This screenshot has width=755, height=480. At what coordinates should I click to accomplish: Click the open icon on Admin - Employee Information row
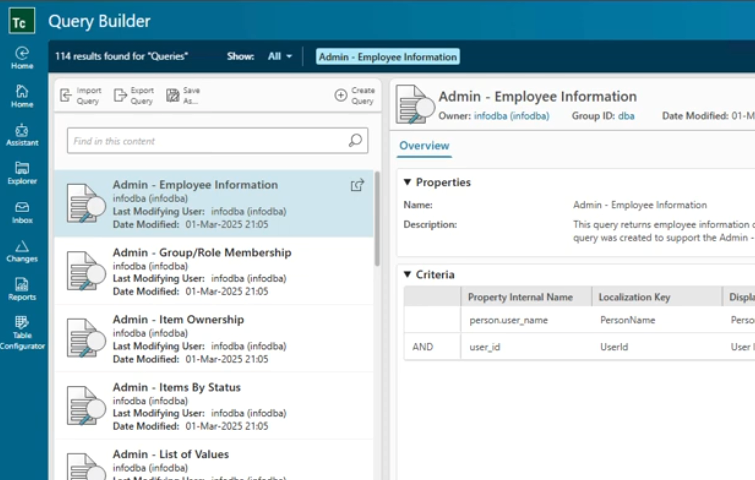coord(357,185)
